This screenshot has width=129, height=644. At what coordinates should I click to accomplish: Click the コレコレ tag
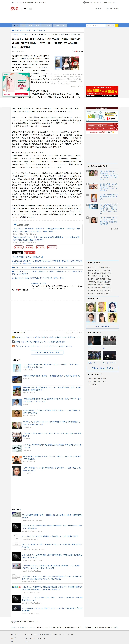pos(18,247)
